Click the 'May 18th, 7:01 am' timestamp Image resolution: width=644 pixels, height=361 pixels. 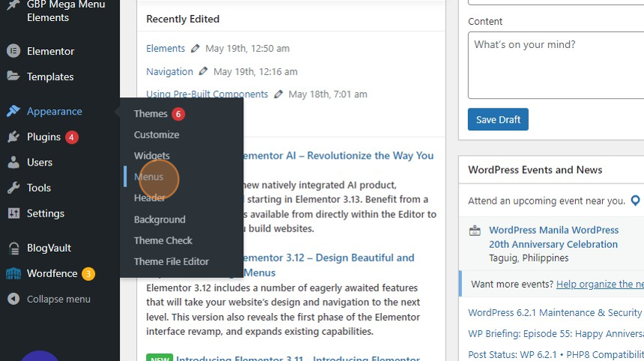click(x=328, y=94)
